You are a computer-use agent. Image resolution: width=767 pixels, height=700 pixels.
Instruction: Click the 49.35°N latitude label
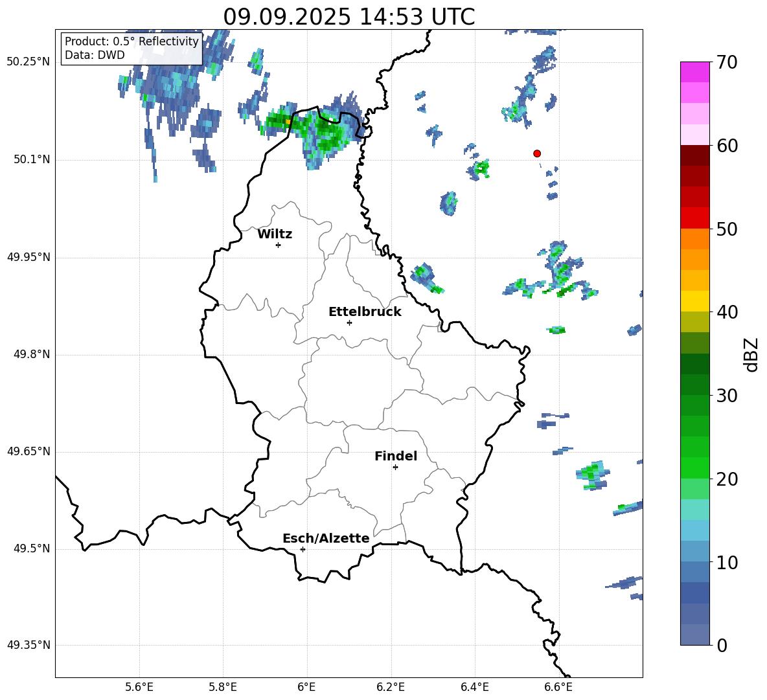tap(28, 645)
